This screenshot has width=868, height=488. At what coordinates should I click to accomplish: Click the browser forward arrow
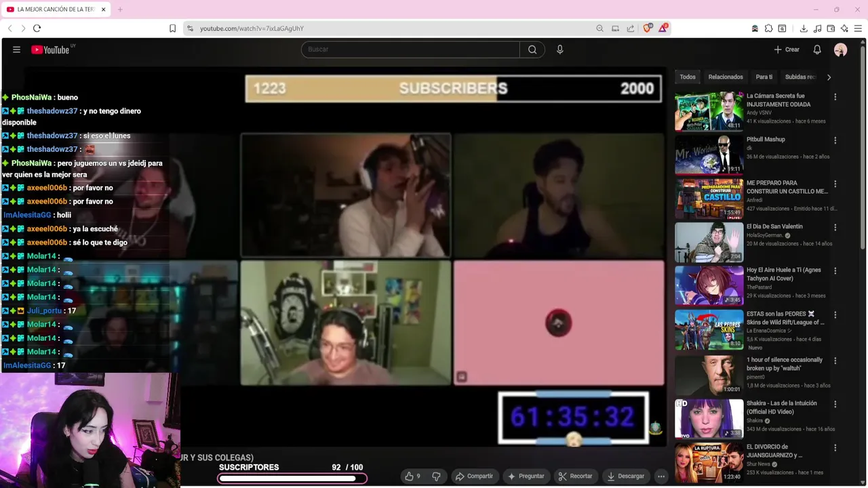click(x=23, y=28)
